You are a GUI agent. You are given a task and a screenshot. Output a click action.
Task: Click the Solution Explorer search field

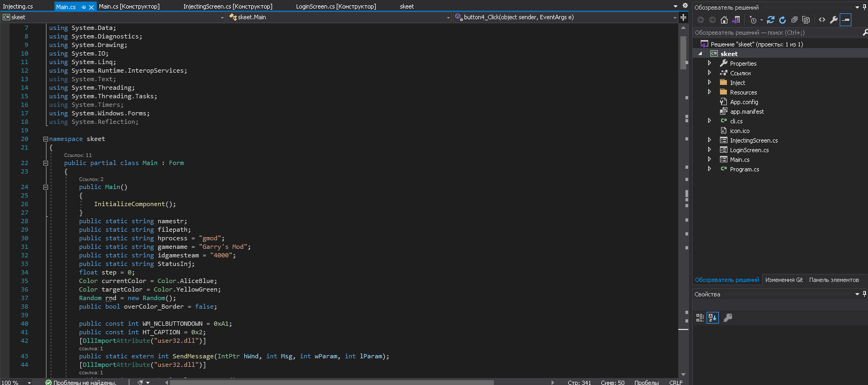tap(775, 33)
